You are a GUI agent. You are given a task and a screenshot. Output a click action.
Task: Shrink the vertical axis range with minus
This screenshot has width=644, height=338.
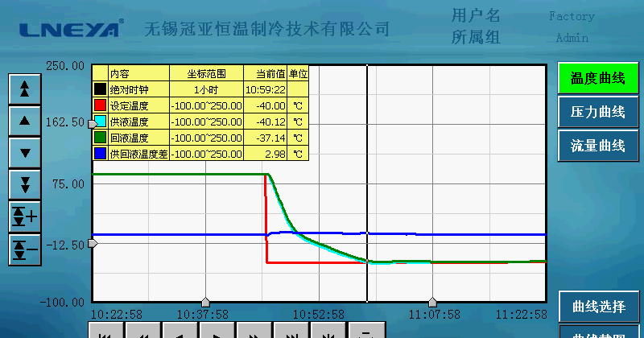(25, 249)
